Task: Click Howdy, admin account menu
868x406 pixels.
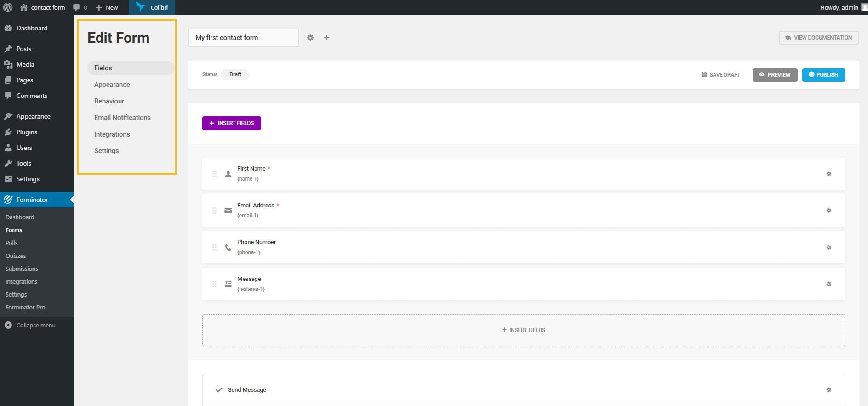Action: click(x=843, y=7)
